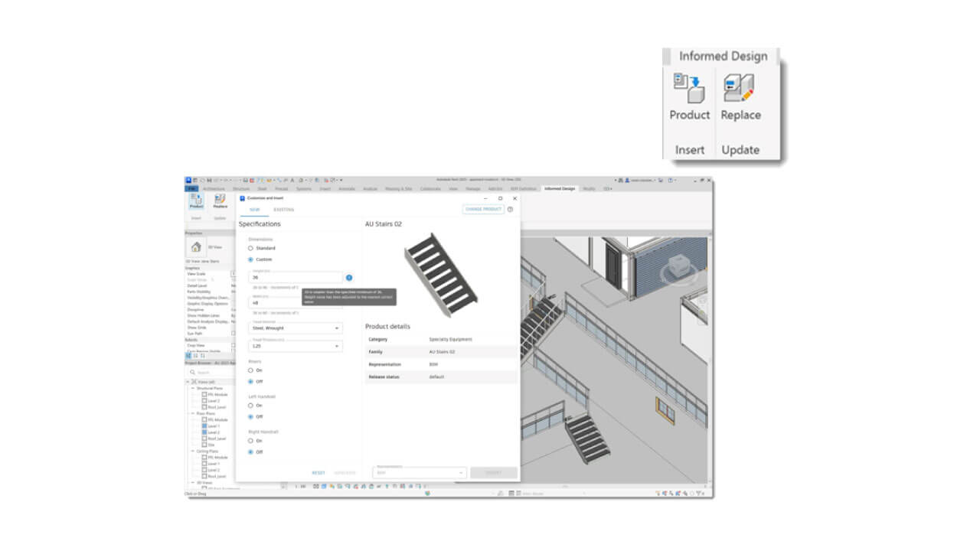
Task: Toggle the Sun Path checkbox in Properties
Action: (x=233, y=334)
